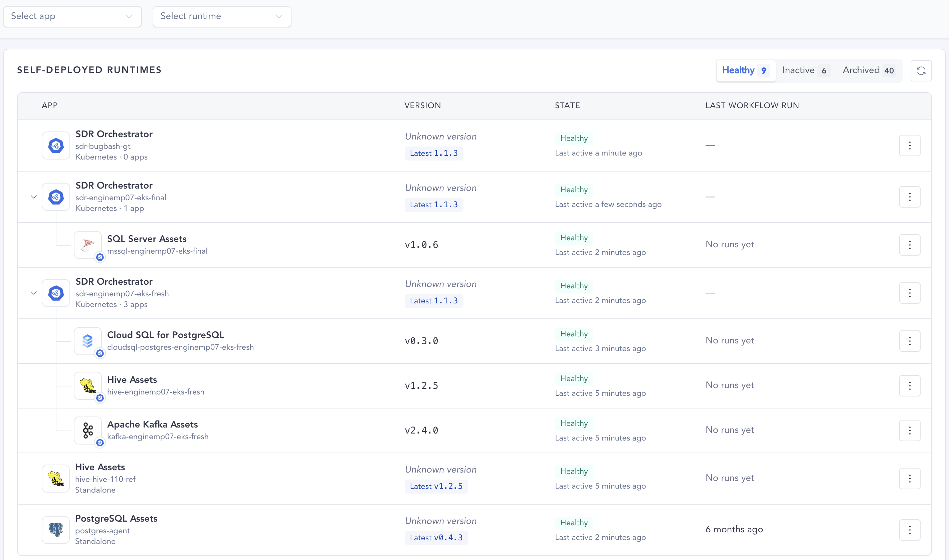The width and height of the screenshot is (949, 560).
Task: Open kebab menu for sdr-bugbash-gt row
Action: 909,145
